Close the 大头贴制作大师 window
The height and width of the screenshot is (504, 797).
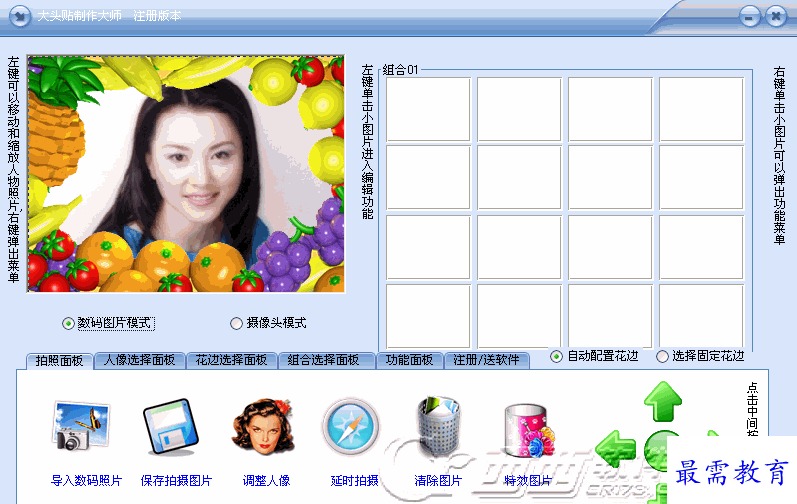tap(776, 17)
